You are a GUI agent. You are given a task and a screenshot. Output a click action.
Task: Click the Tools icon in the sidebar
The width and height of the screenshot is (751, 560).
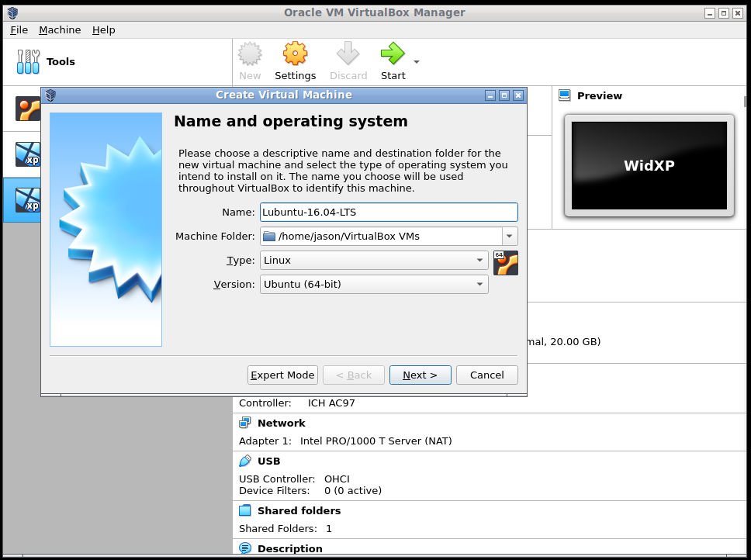28,62
